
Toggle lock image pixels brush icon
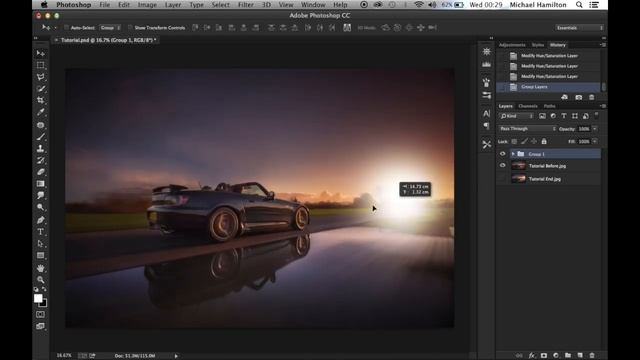pyautogui.click(x=524, y=142)
